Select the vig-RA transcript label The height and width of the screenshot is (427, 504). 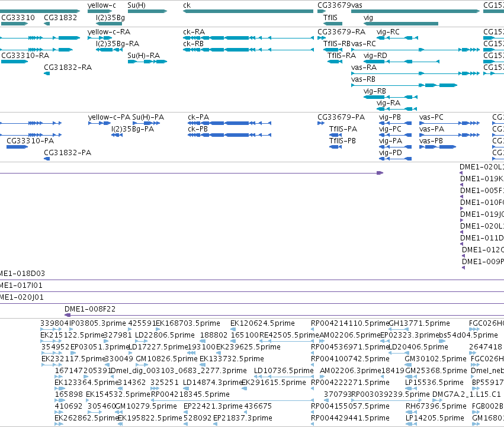pos(389,103)
